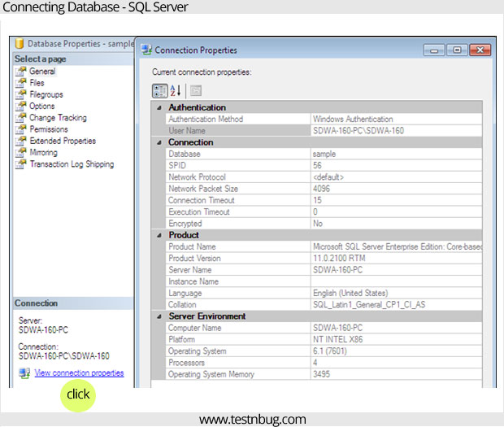Collapse the Authentication category
This screenshot has width=504, height=427.
pyautogui.click(x=159, y=107)
